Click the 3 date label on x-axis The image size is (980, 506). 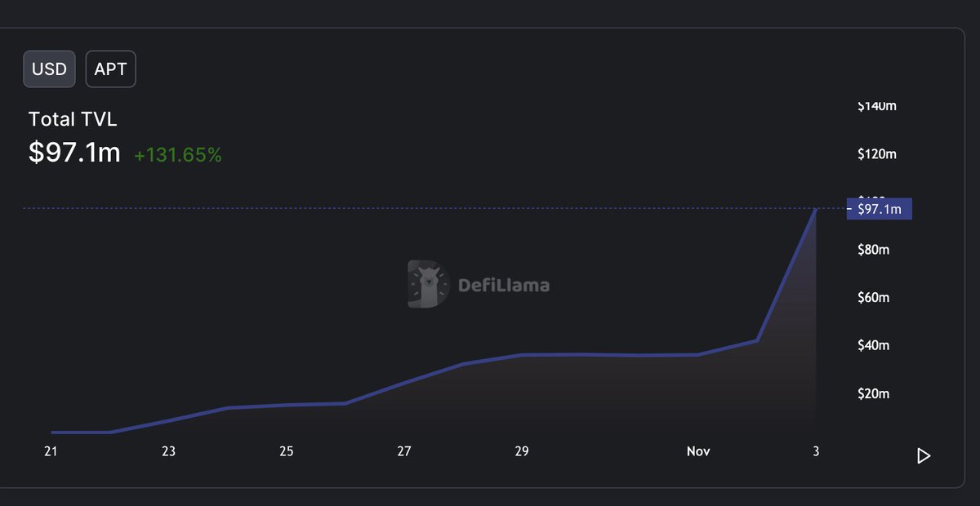[816, 451]
